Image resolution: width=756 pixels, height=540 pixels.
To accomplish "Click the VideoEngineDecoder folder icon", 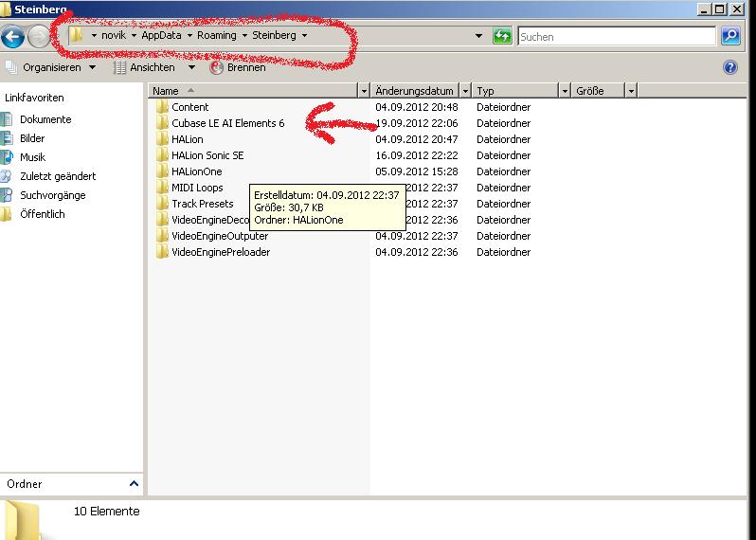I will click(162, 220).
